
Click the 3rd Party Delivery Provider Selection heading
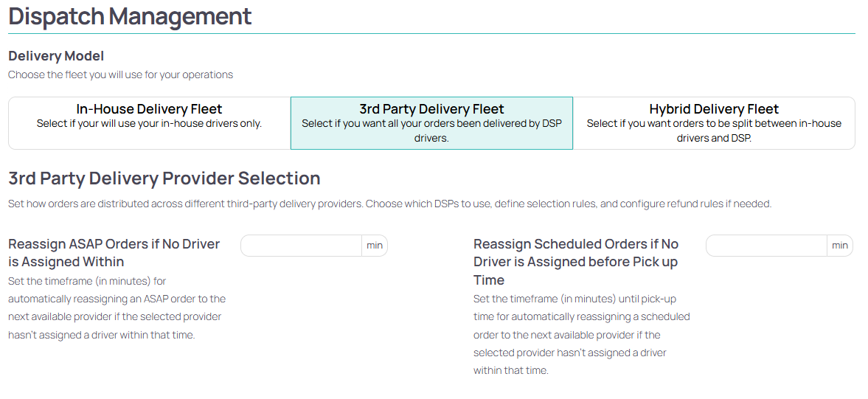pyautogui.click(x=164, y=178)
